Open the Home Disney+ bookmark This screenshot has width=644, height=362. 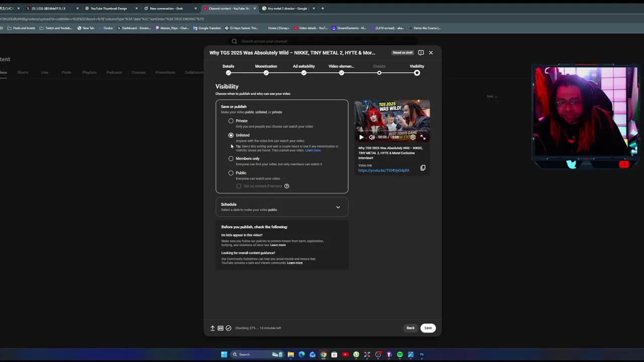pos(276,28)
